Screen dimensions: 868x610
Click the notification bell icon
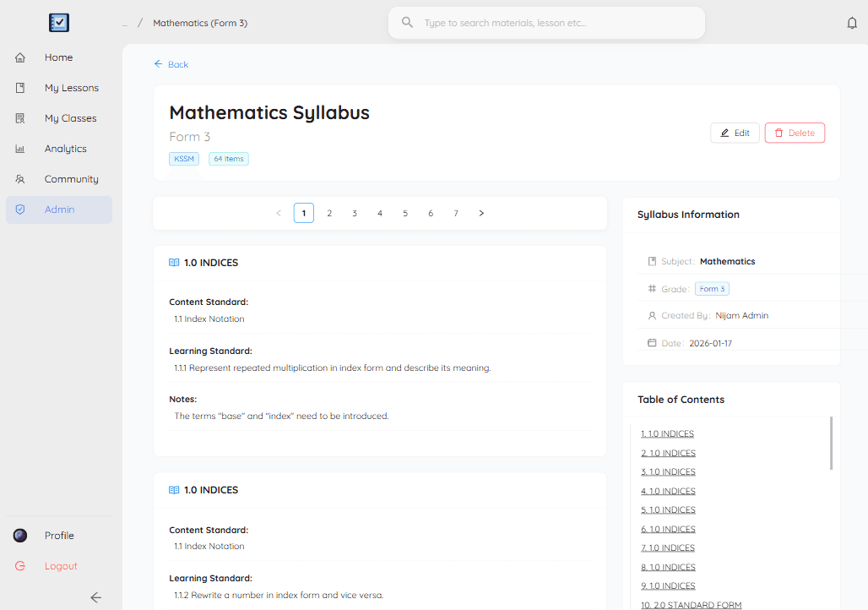852,23
